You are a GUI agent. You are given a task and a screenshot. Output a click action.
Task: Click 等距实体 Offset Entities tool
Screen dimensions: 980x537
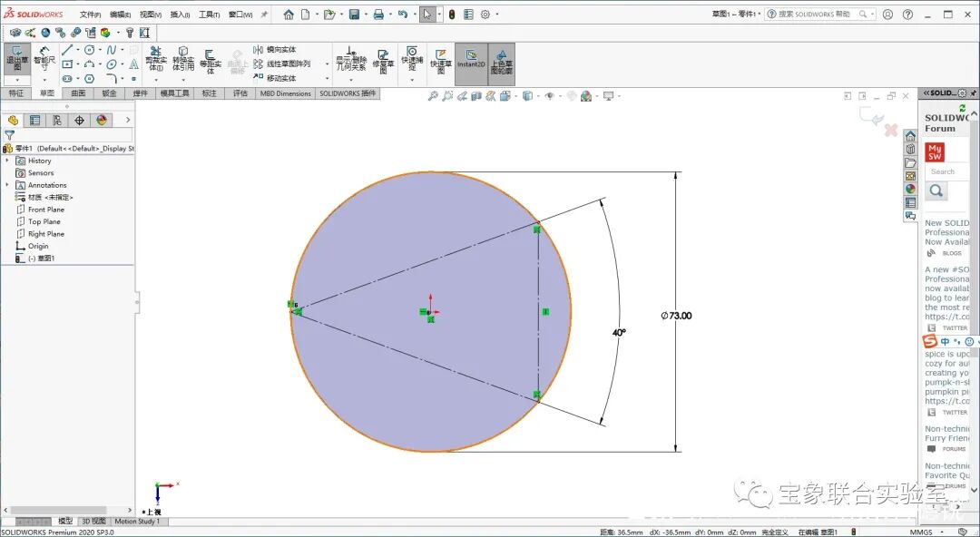(210, 62)
